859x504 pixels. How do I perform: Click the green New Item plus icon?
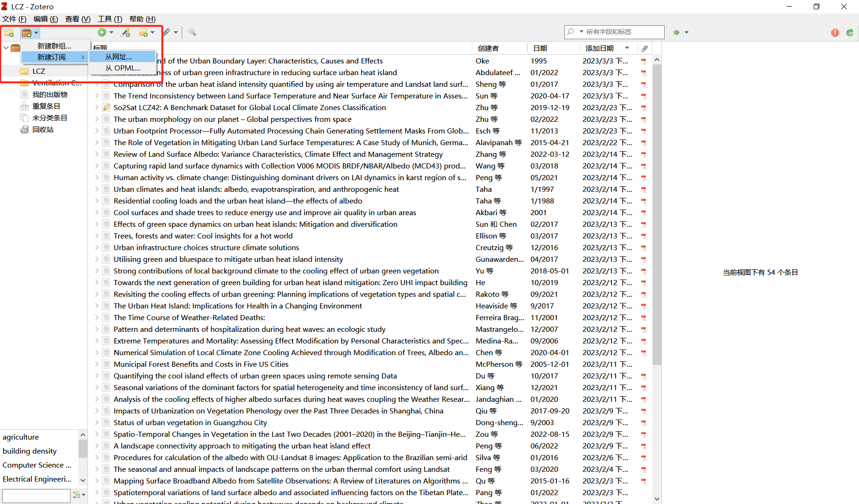click(x=102, y=32)
